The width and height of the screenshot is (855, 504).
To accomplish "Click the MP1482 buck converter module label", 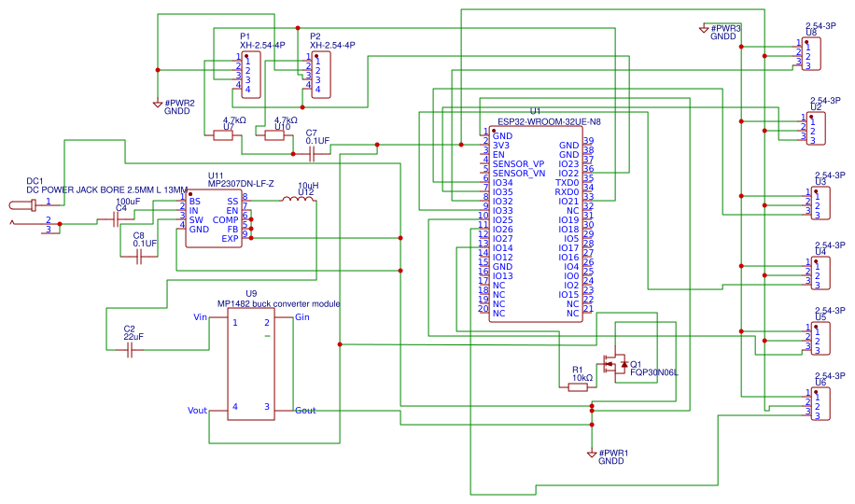I will click(279, 304).
